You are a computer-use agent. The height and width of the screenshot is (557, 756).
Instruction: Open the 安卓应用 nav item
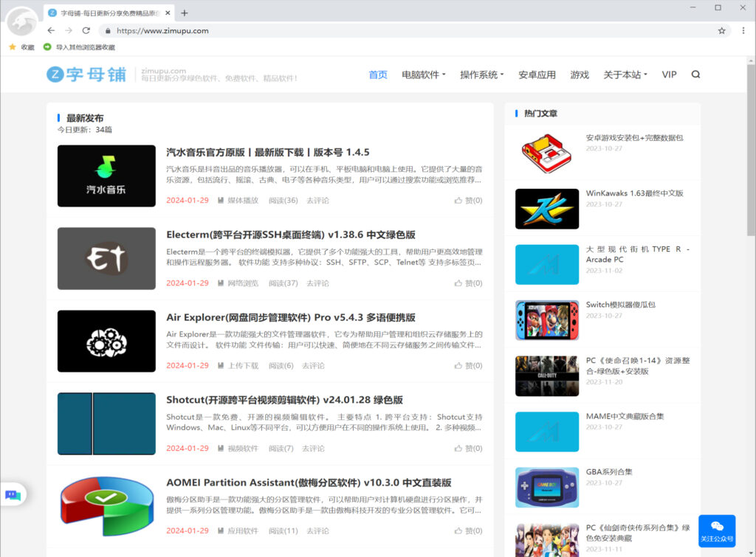(x=537, y=75)
